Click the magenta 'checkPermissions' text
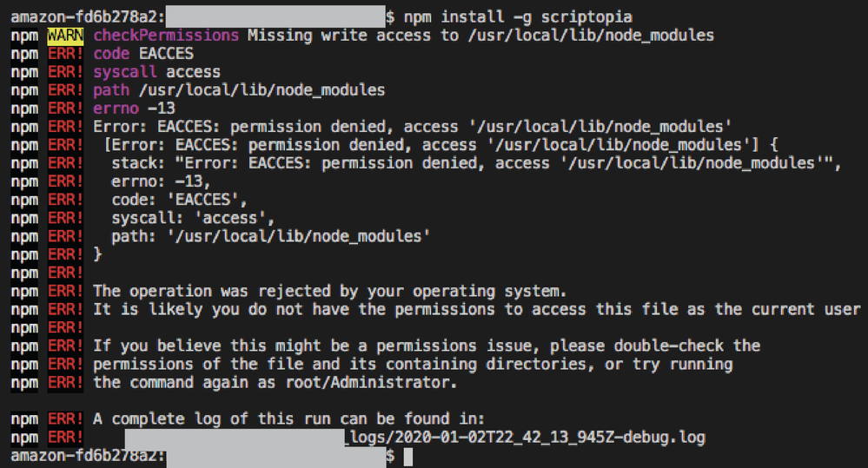Viewport: 868px width, 468px height. (x=166, y=36)
